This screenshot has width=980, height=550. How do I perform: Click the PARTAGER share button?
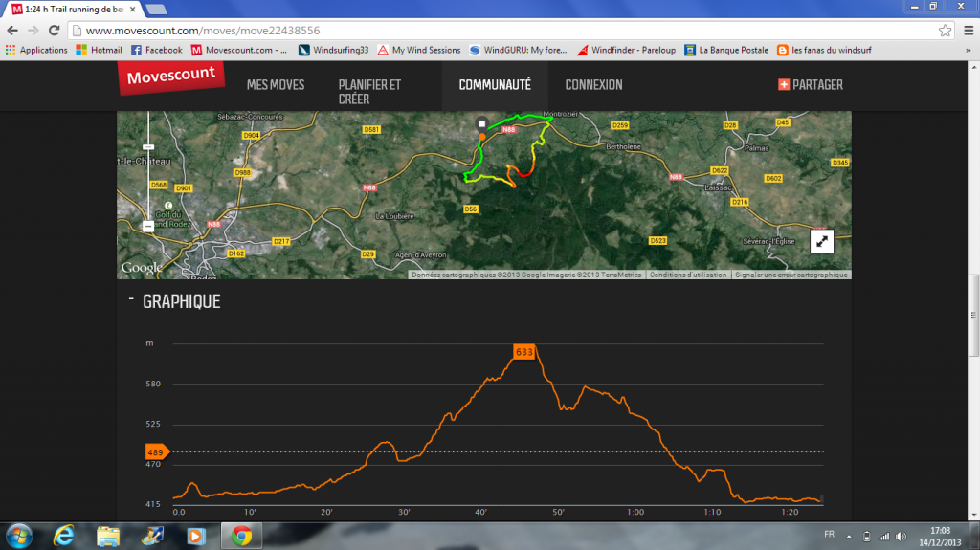click(811, 85)
